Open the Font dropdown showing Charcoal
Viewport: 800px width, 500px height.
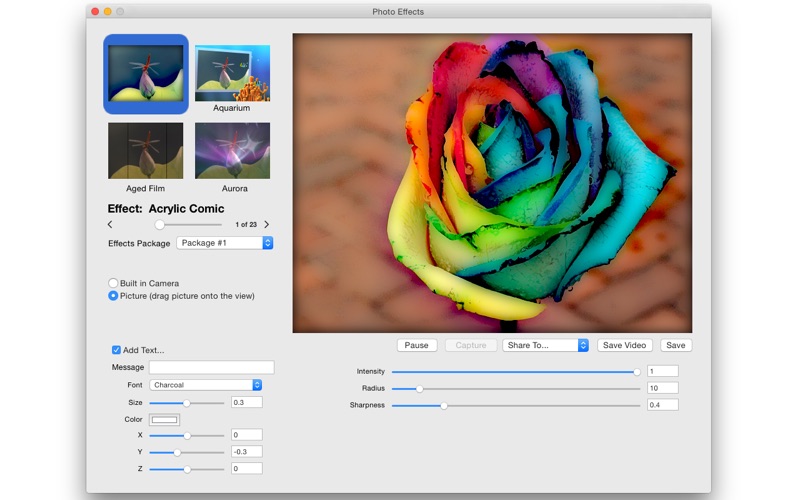coord(206,385)
